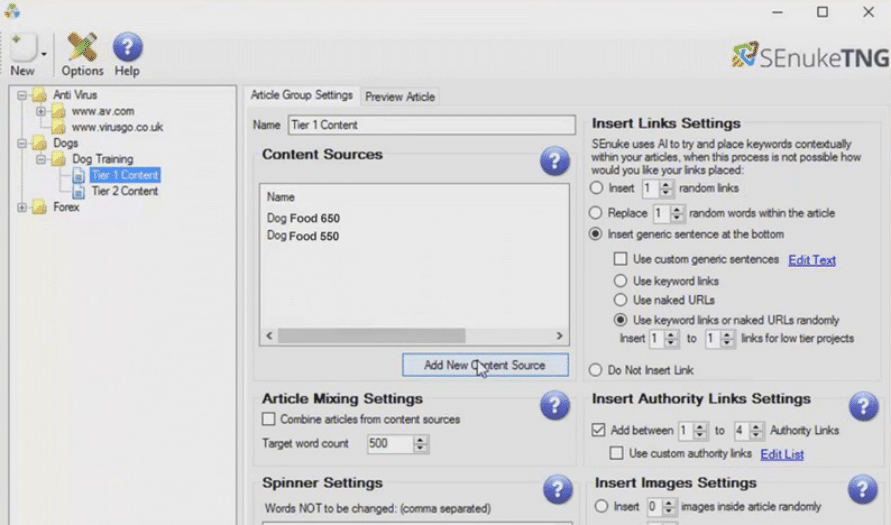Select Use naked URLs radio button
The height and width of the screenshot is (525, 891).
620,300
